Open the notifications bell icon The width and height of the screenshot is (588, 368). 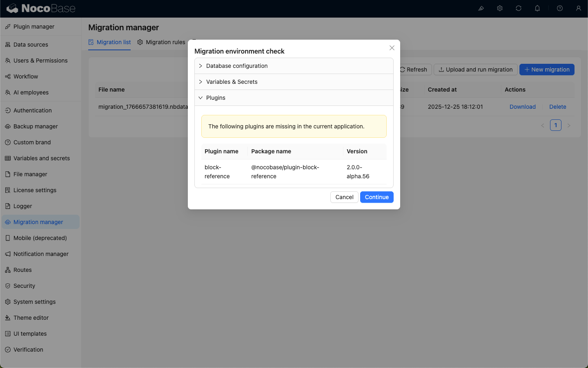pos(537,8)
